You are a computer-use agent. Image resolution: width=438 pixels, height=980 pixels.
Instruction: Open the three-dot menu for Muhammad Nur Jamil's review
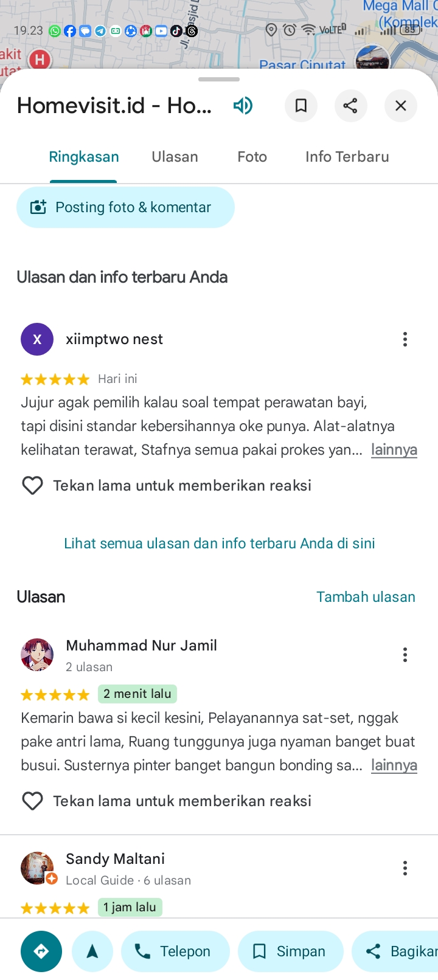pyautogui.click(x=405, y=655)
